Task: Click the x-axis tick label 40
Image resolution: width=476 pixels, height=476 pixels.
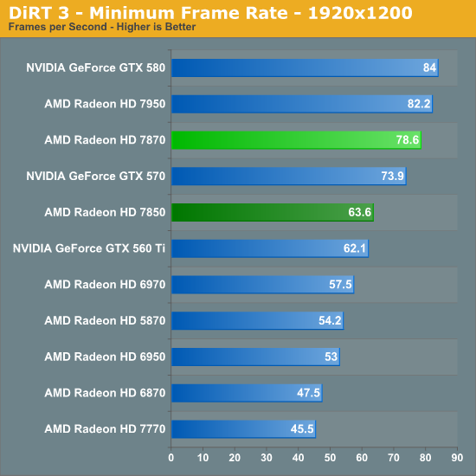Action: (298, 458)
